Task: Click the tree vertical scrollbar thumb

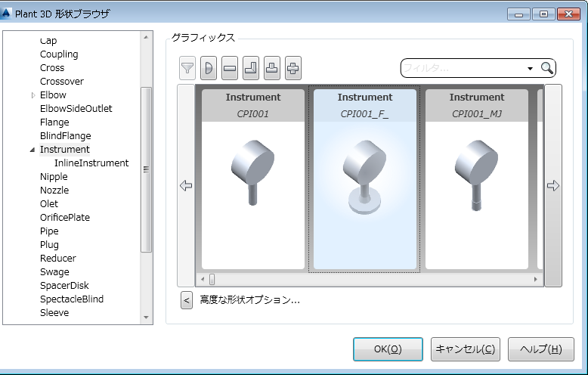Action: pos(146,169)
